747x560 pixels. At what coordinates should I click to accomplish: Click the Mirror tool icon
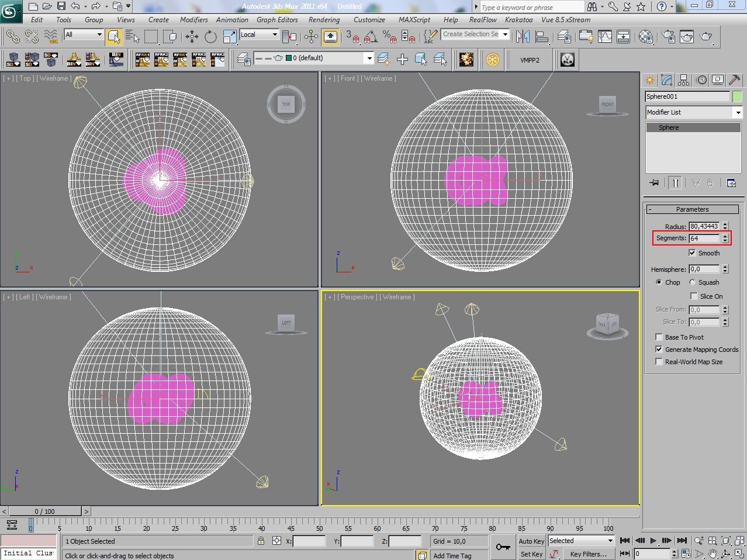[x=523, y=37]
